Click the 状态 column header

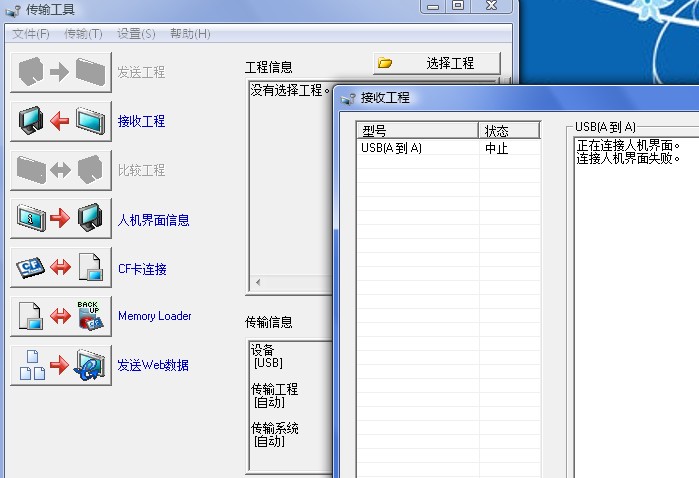[x=509, y=131]
